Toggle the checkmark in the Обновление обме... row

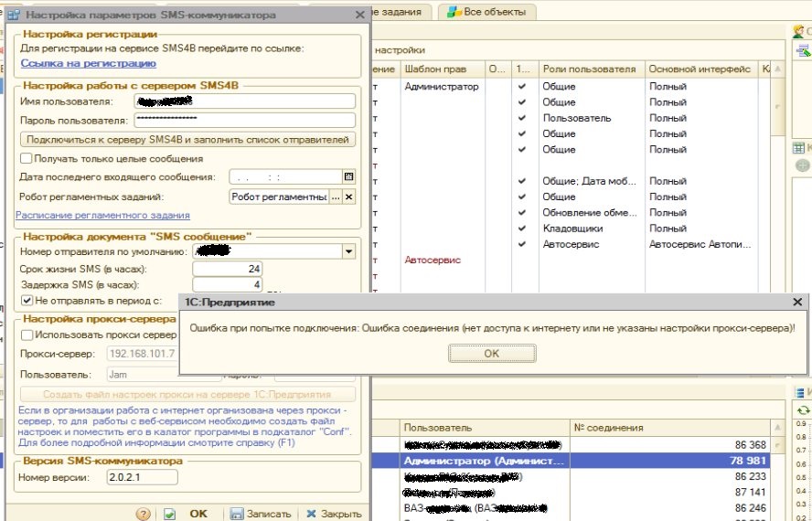[522, 212]
